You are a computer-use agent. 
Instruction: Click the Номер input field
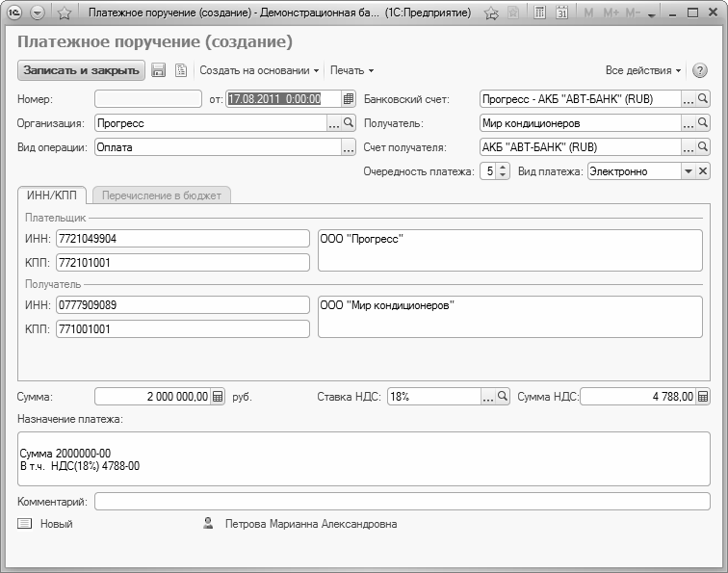click(x=148, y=98)
